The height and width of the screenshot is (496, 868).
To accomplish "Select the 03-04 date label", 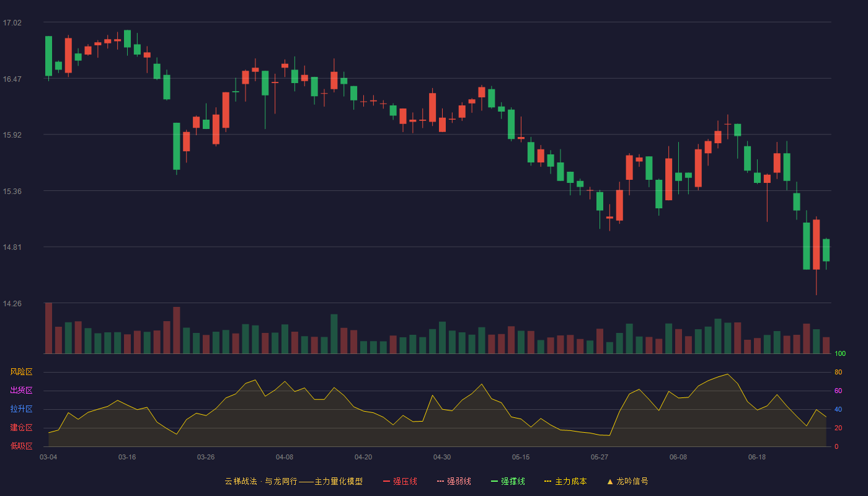I will (x=48, y=457).
